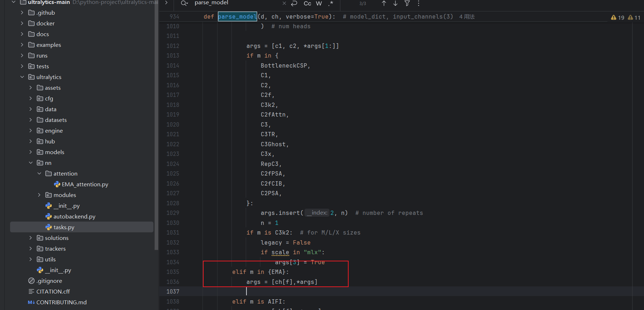The width and height of the screenshot is (644, 310).
Task: Select tasks.py in project tree
Action: click(82, 227)
